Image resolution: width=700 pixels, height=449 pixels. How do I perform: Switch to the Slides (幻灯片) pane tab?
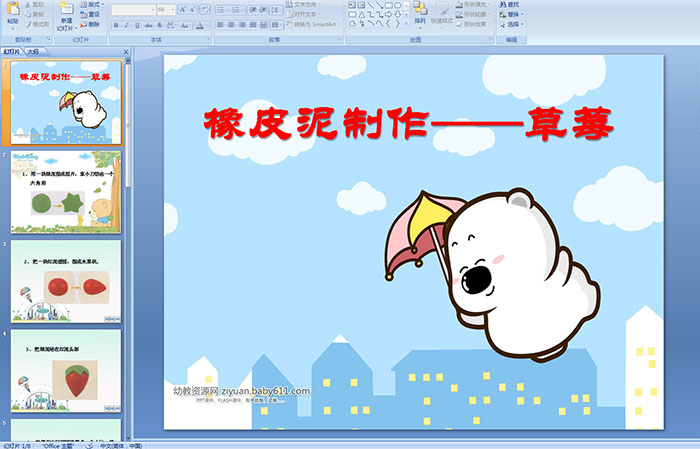[12, 52]
